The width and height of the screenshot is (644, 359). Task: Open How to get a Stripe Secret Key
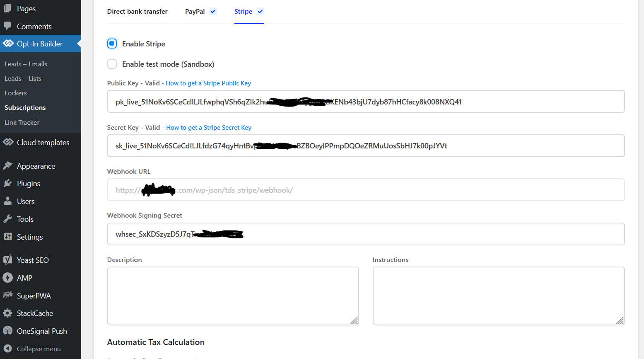point(209,127)
